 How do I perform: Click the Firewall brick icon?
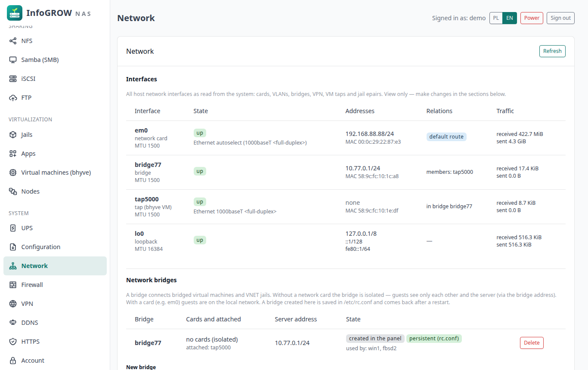[13, 285]
